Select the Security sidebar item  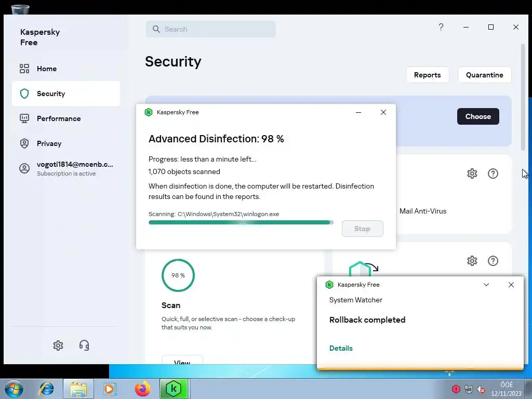coord(66,94)
